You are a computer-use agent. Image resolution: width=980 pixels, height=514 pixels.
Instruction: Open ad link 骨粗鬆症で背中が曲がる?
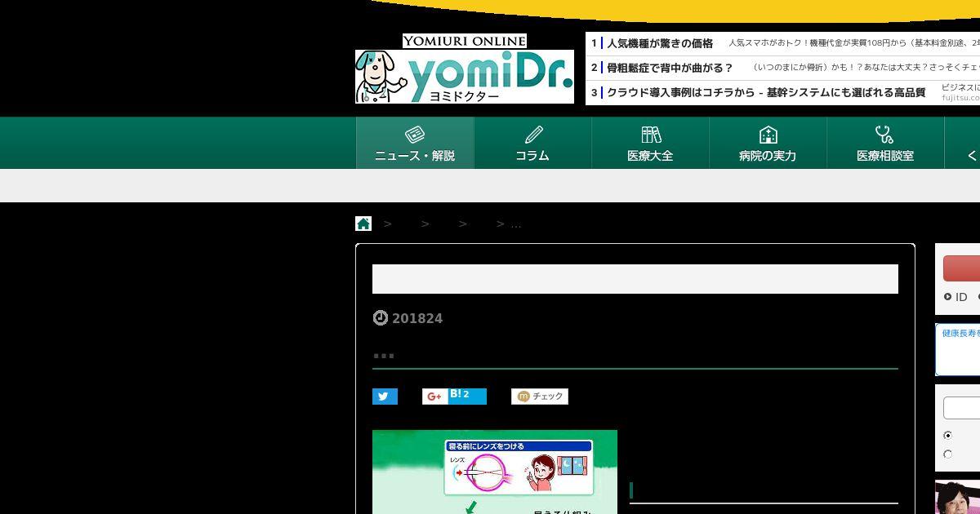pos(670,68)
